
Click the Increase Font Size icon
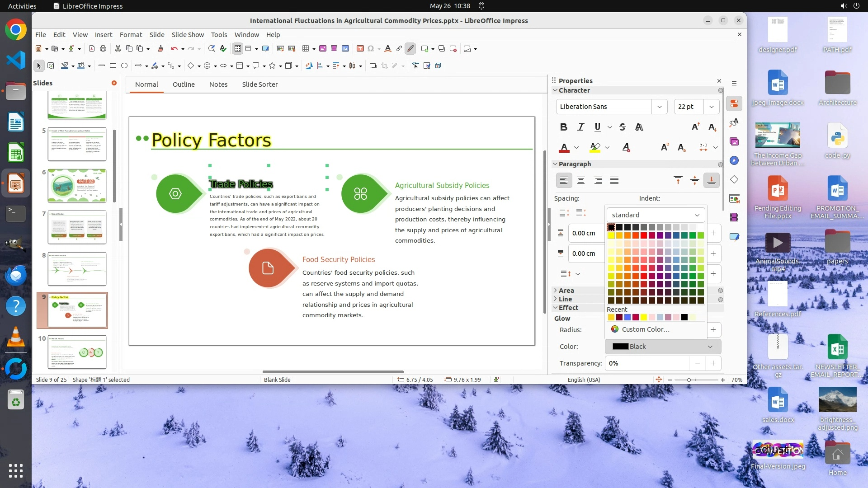tap(695, 127)
